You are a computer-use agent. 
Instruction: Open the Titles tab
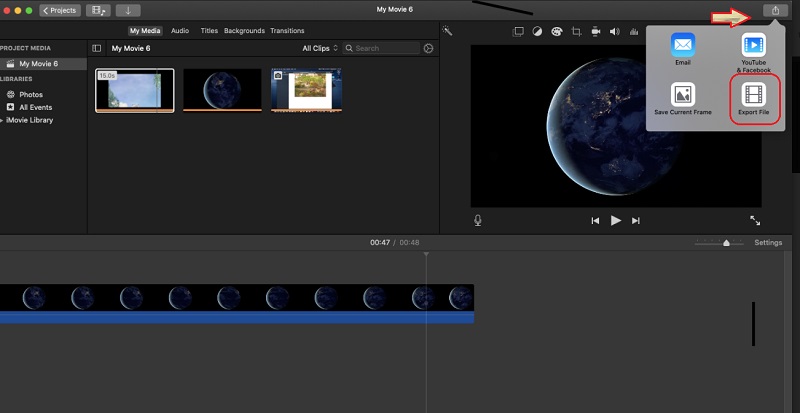pos(209,31)
